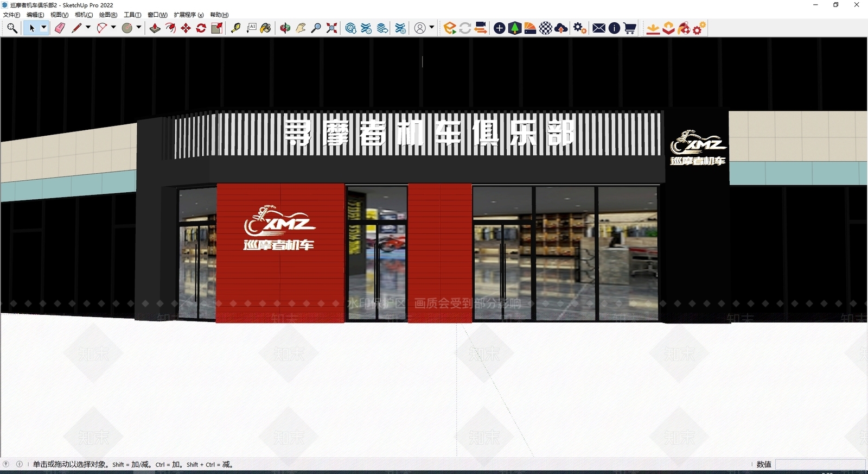Click the checkered sphere material icon
The width and height of the screenshot is (868, 474).
click(546, 28)
